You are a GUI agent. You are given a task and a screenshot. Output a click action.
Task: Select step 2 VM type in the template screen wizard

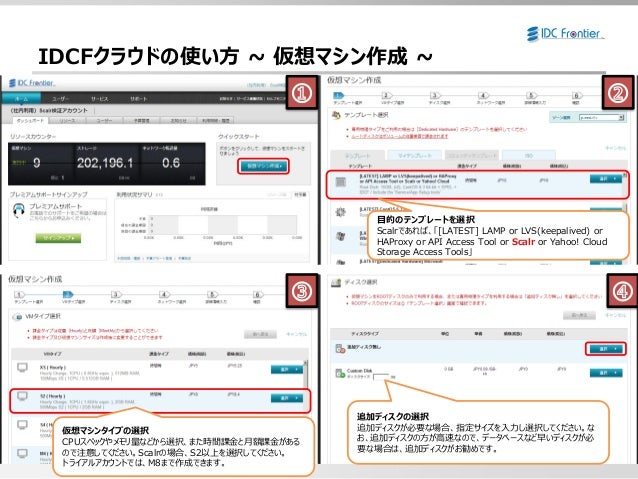[x=387, y=96]
